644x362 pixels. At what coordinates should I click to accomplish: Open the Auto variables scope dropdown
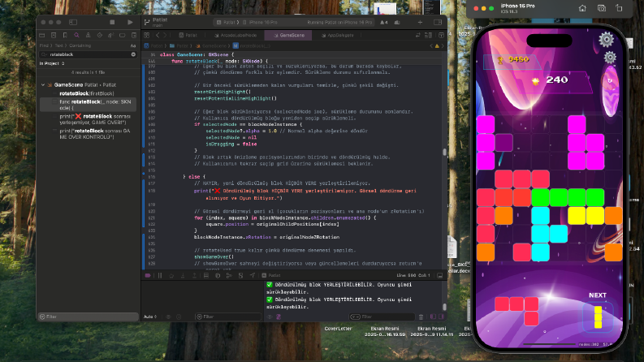click(150, 317)
